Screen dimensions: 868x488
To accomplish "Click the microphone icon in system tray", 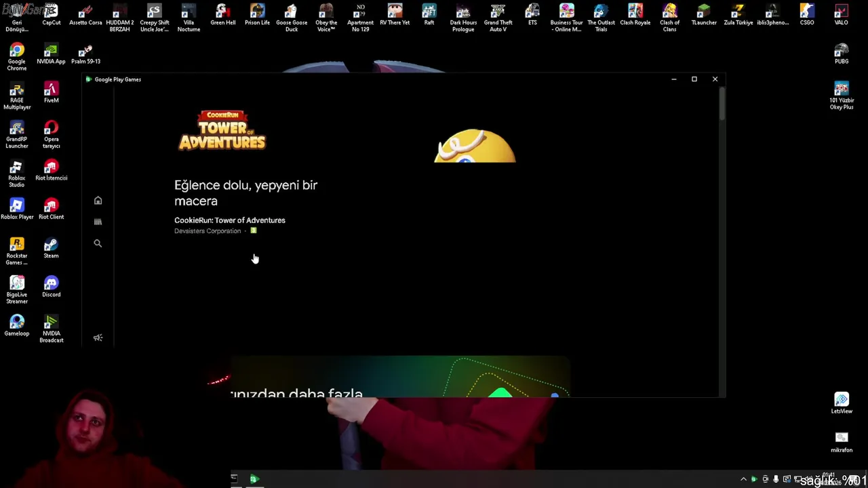I will tap(776, 479).
